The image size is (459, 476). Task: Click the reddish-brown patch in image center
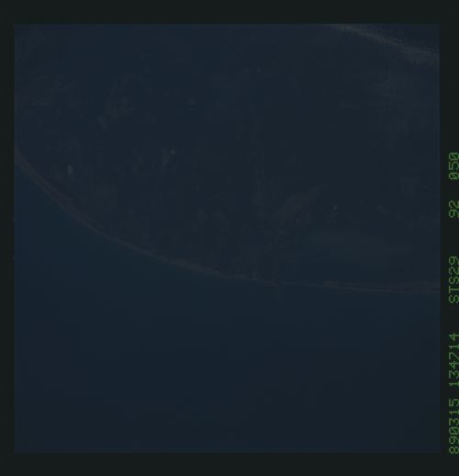(297, 207)
